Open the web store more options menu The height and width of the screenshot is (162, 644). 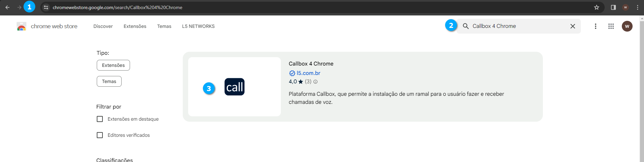[x=596, y=26]
